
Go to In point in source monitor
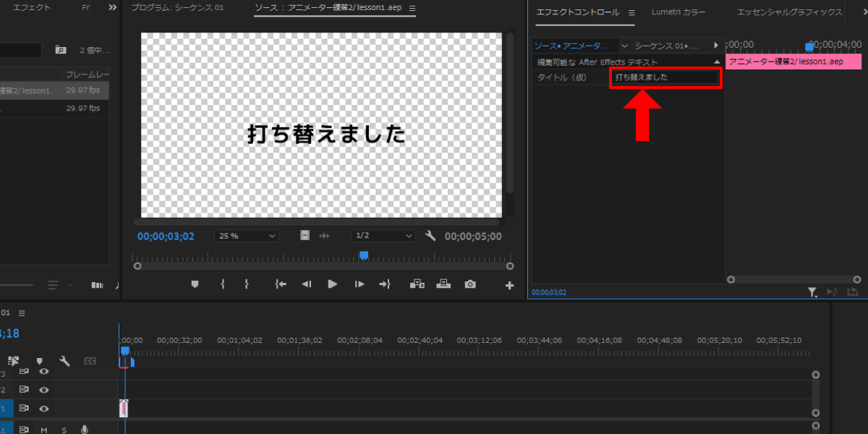pyautogui.click(x=281, y=284)
